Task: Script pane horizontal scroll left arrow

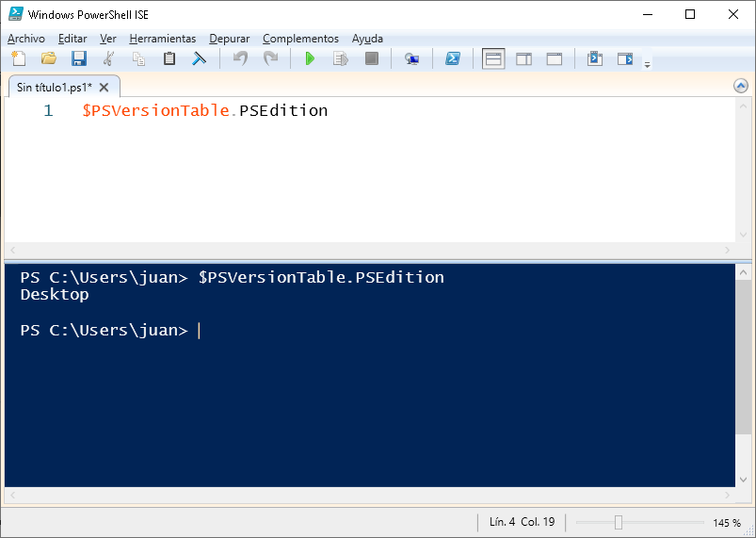Action: point(12,250)
